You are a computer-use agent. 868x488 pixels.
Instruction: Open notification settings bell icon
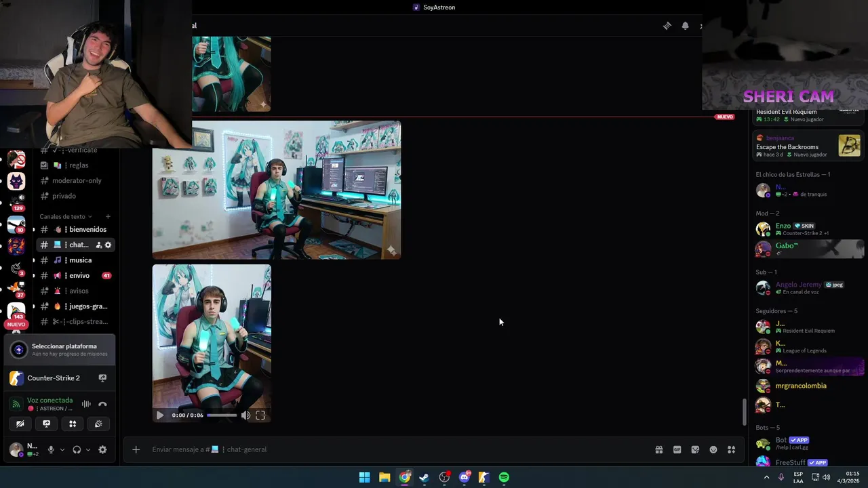point(685,26)
